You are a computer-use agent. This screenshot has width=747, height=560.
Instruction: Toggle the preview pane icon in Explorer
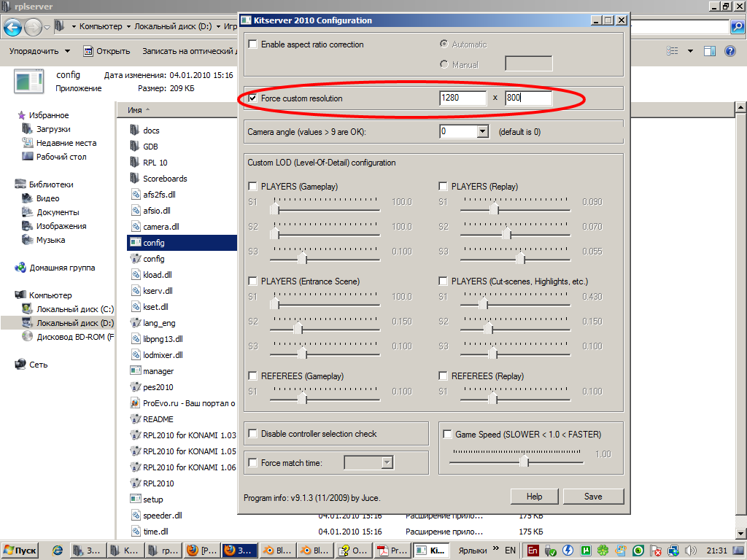710,51
